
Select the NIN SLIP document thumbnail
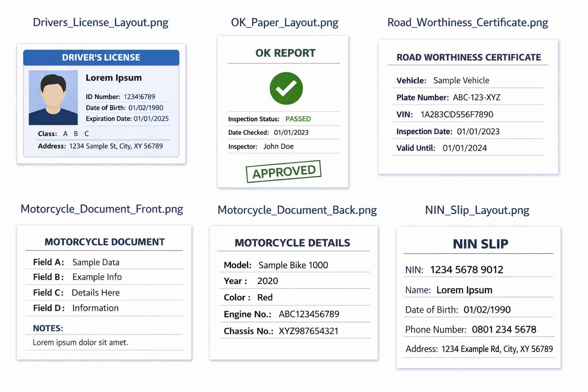tap(479, 297)
